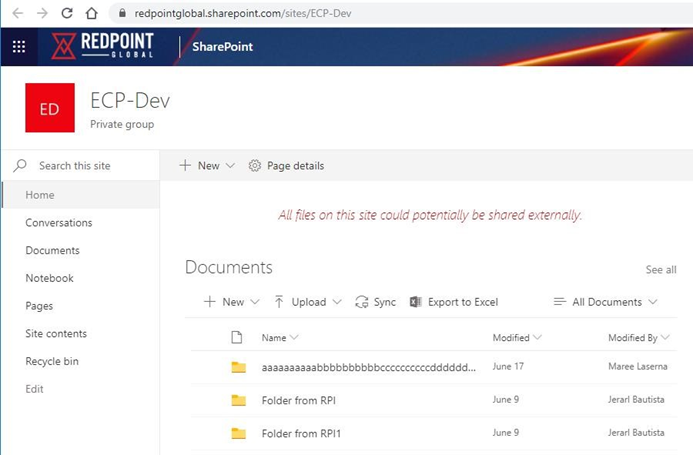This screenshot has height=455, width=693.
Task: Expand the New dropdown in the page command bar
Action: click(208, 166)
